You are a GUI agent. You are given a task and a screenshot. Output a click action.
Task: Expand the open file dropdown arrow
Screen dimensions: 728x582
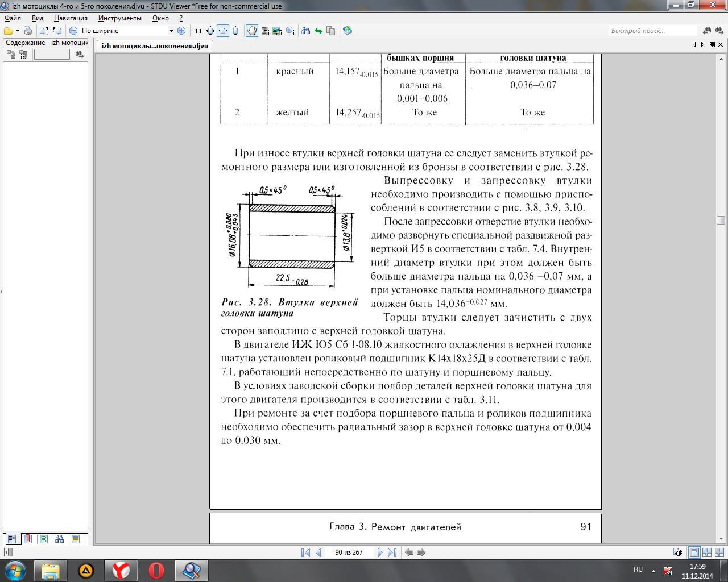18,31
